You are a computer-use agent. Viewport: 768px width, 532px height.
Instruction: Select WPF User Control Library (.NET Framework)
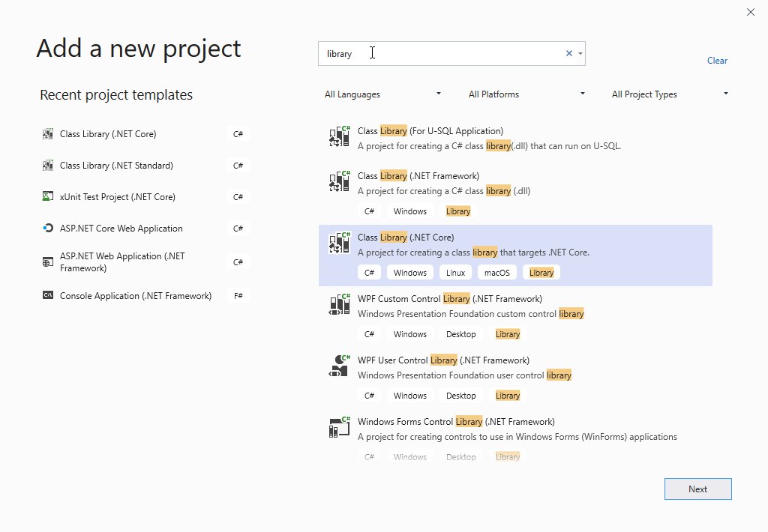click(x=515, y=378)
